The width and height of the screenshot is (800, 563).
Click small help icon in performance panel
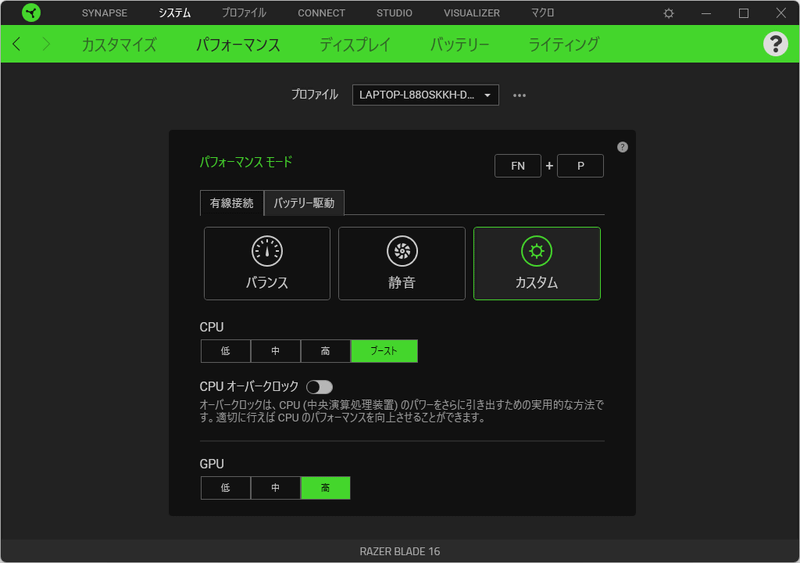pos(622,147)
